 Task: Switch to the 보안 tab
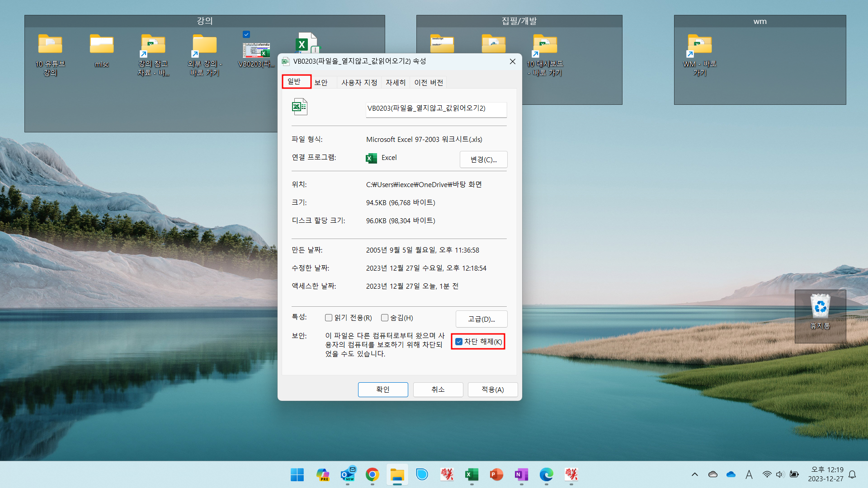tap(321, 82)
